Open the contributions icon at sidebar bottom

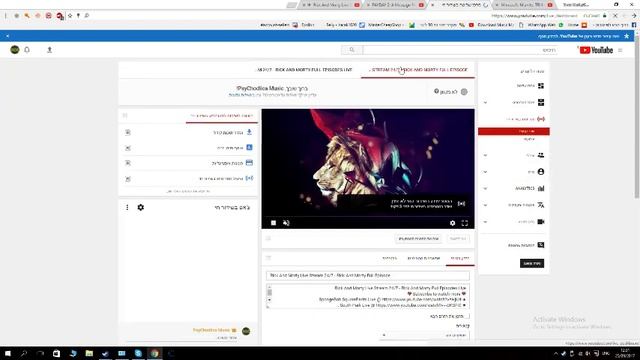[x=541, y=245]
